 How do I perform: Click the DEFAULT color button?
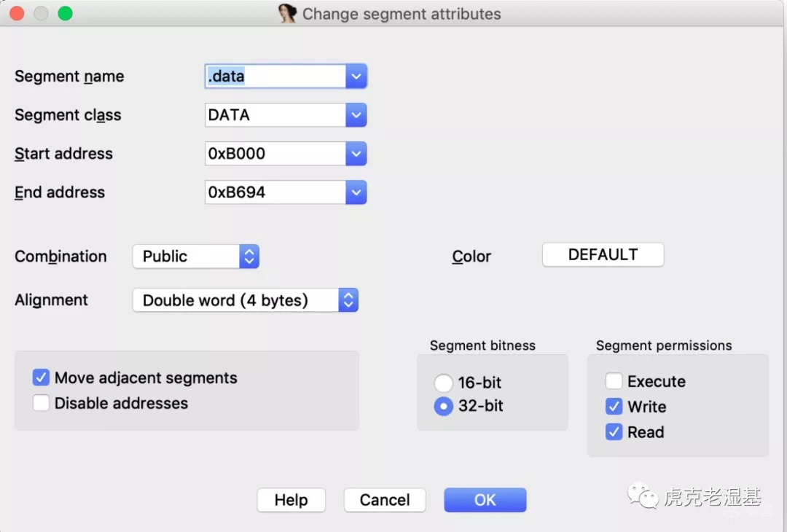pyautogui.click(x=603, y=255)
